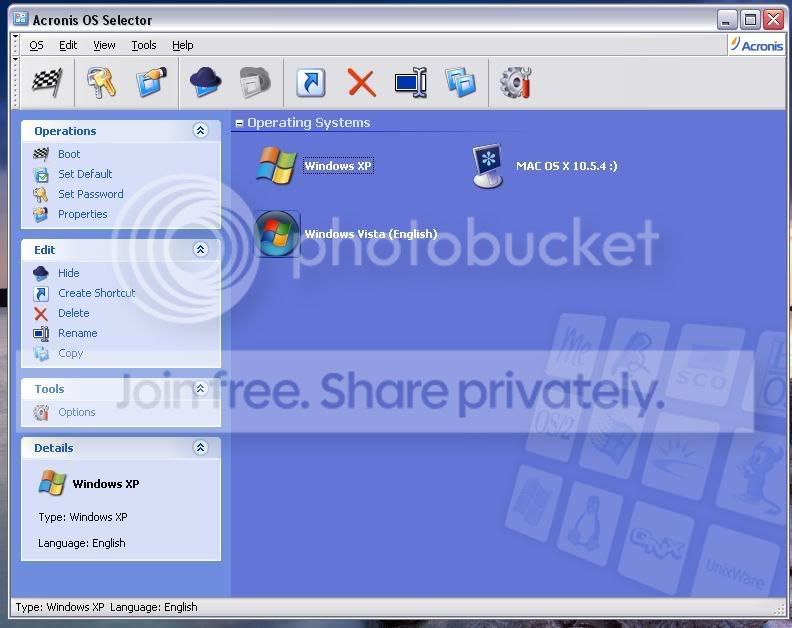This screenshot has width=792, height=628.
Task: Click the window resize grip in status bar
Action: click(780, 610)
